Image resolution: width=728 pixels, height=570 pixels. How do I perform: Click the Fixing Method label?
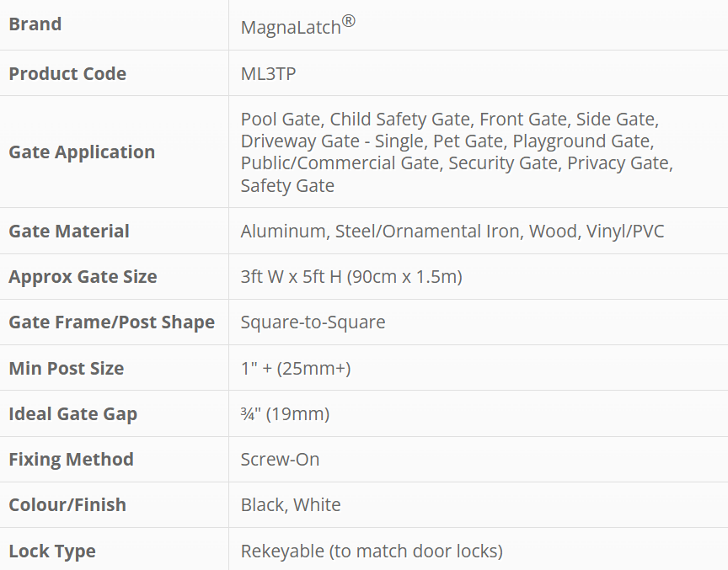coord(71,459)
